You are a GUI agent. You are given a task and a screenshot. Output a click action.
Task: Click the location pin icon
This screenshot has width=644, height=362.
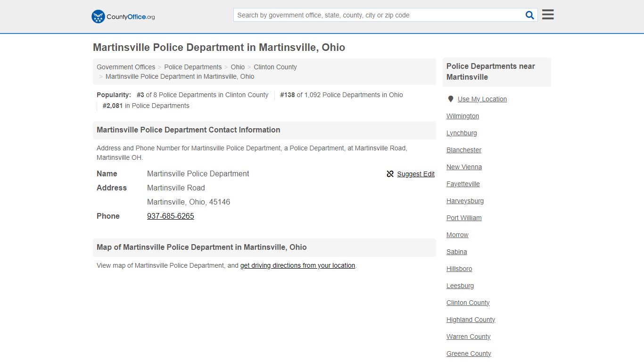tap(450, 99)
